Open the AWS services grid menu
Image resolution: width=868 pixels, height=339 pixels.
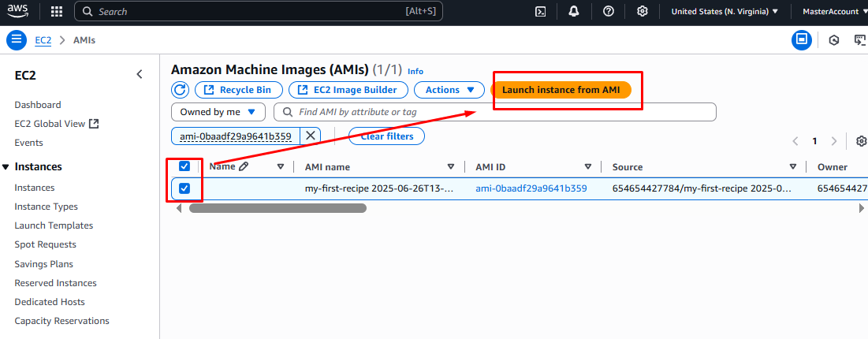(57, 11)
